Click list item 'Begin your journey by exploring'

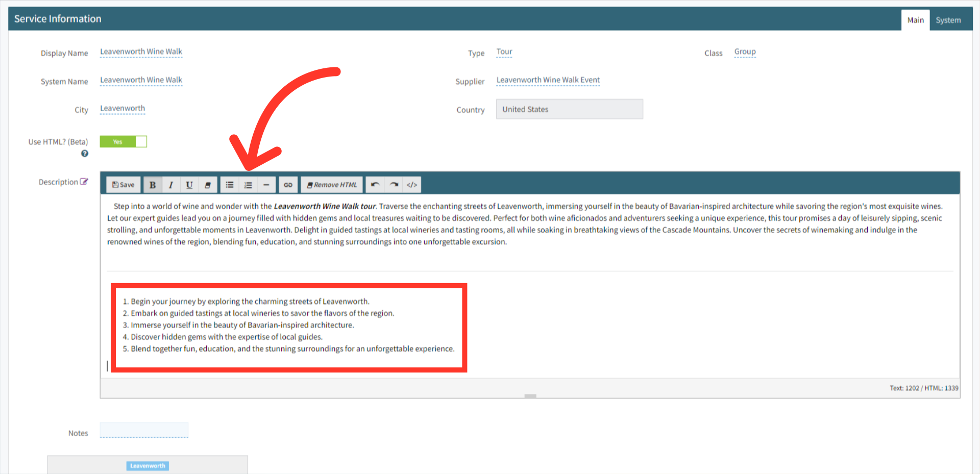click(x=250, y=302)
